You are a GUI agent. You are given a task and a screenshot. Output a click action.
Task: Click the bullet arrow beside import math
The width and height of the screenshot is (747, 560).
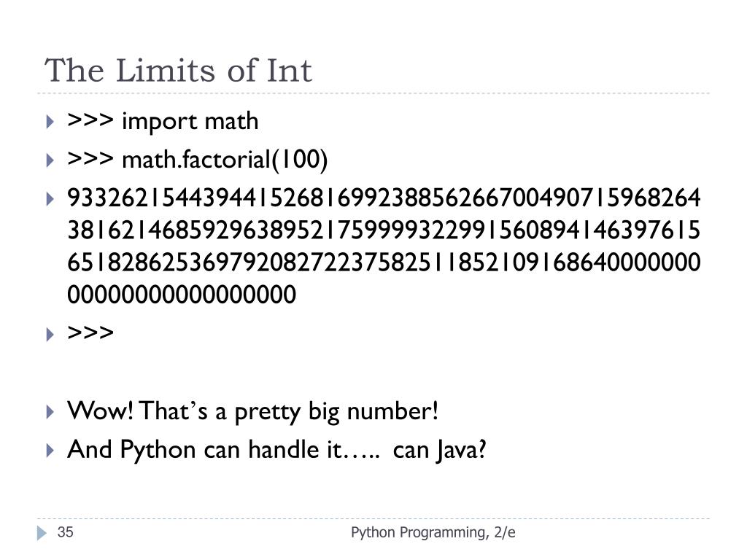pyautogui.click(x=50, y=122)
